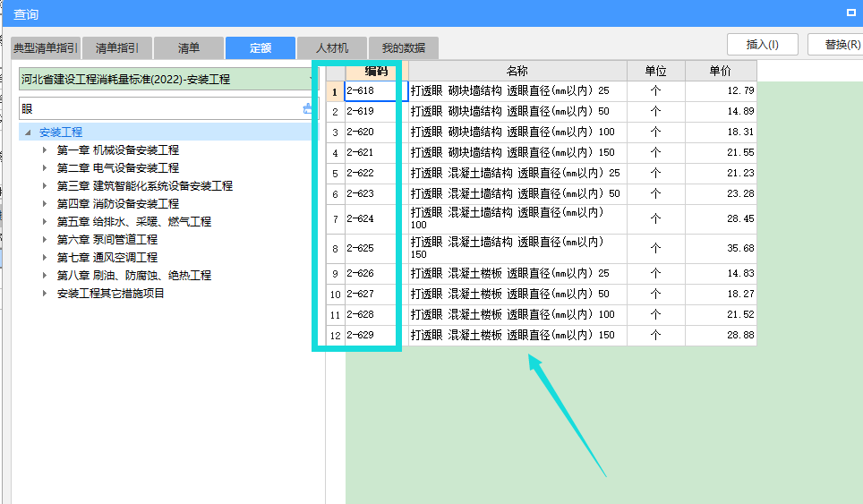Select code cell 2-627

click(x=377, y=295)
